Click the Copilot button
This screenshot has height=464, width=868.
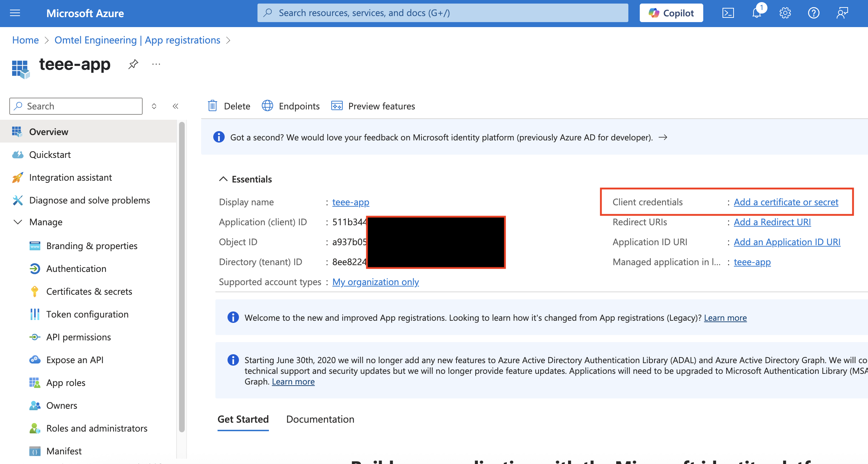click(x=671, y=13)
